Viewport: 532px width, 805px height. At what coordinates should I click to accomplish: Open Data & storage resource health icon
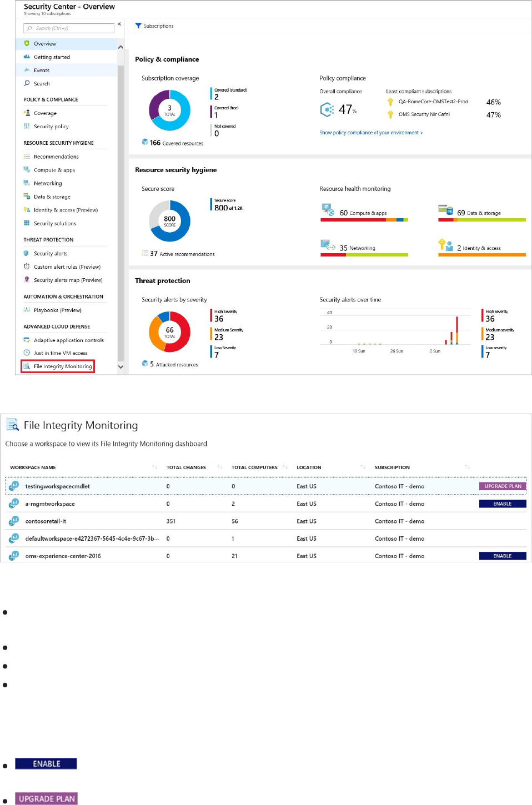[x=445, y=209]
